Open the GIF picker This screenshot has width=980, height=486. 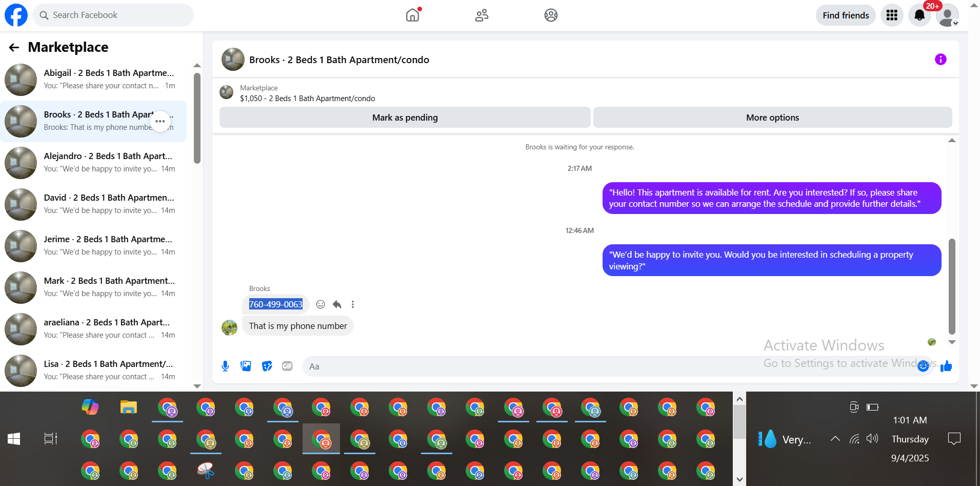tap(287, 366)
